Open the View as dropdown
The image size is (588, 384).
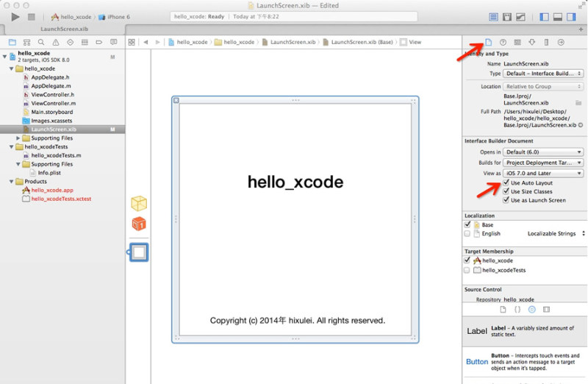tap(543, 173)
